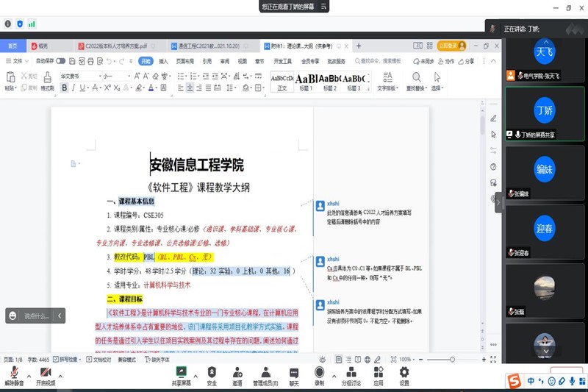
Task: Open meeting 设置 gear icon
Action: [x=404, y=372]
